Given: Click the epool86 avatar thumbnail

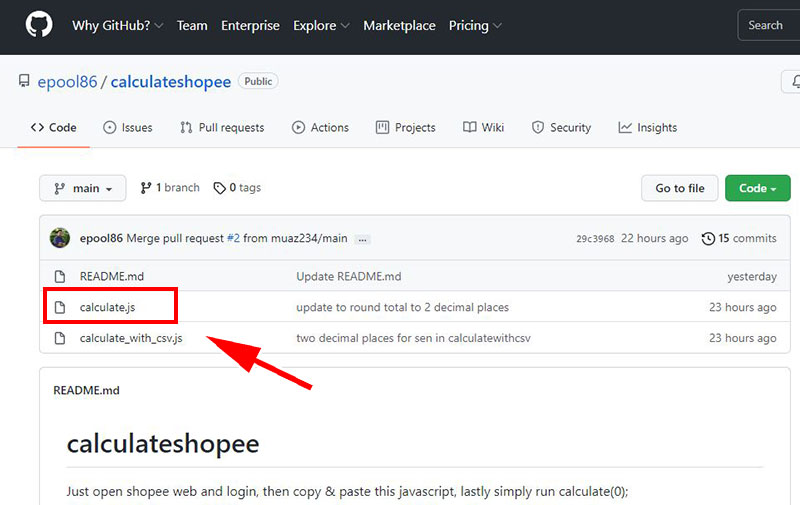Looking at the screenshot, I should (x=60, y=238).
